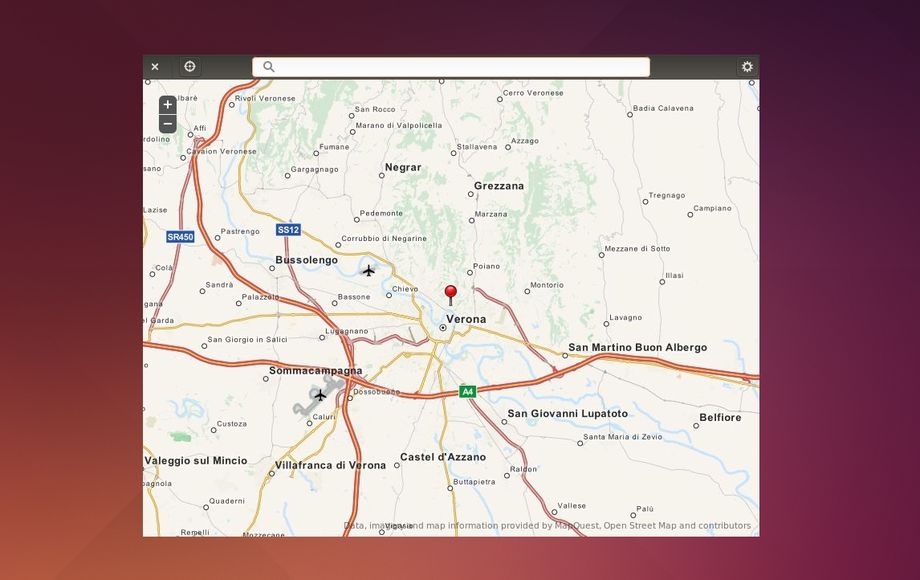
Task: Click the Gargagnago label
Action: [x=314, y=169]
